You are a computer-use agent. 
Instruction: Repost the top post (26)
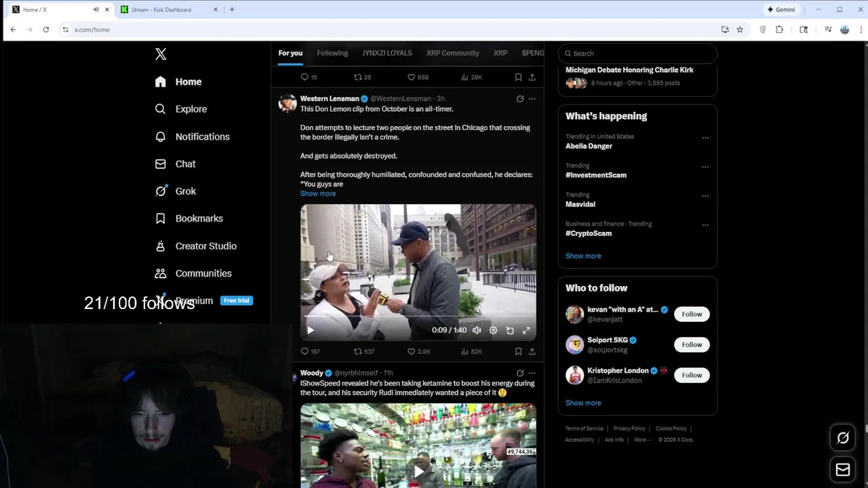point(362,77)
